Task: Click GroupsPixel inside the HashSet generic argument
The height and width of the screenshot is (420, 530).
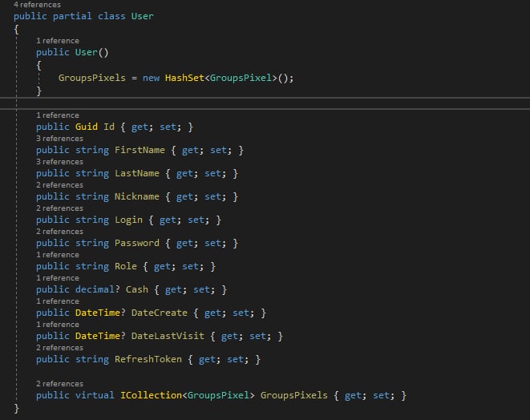Action: click(241, 78)
